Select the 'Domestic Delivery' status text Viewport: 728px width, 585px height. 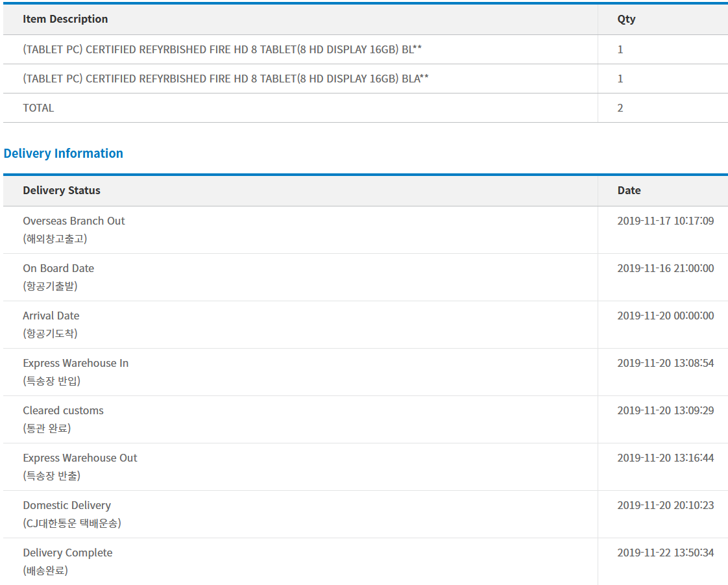(67, 506)
